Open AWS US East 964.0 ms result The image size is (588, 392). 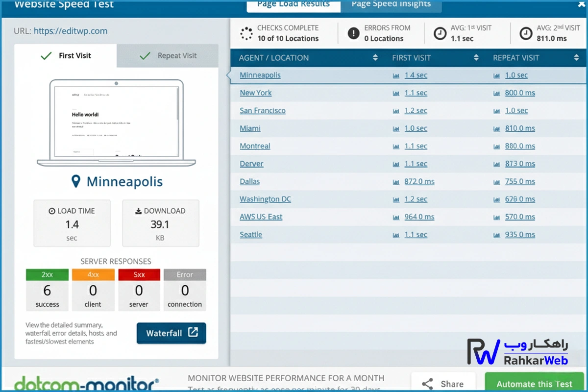[x=419, y=217]
